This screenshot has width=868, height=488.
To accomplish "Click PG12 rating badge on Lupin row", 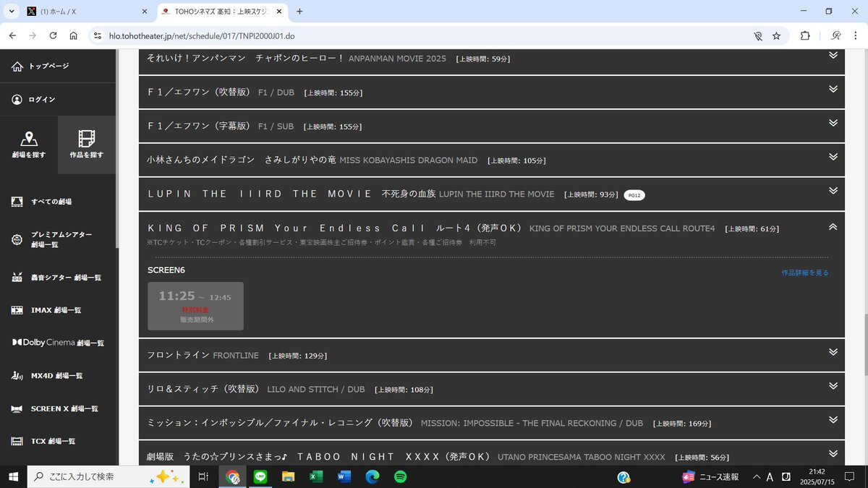I will click(634, 195).
